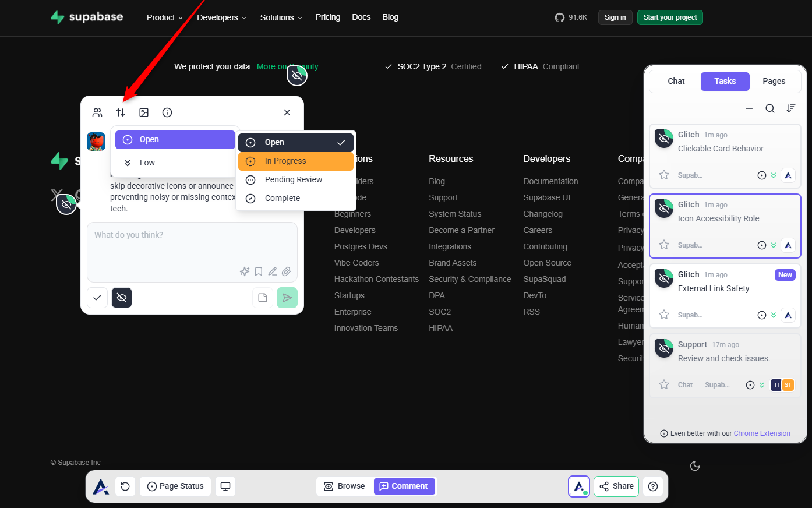The image size is (812, 508).
Task: Expand the Product navigation dropdown
Action: click(164, 17)
